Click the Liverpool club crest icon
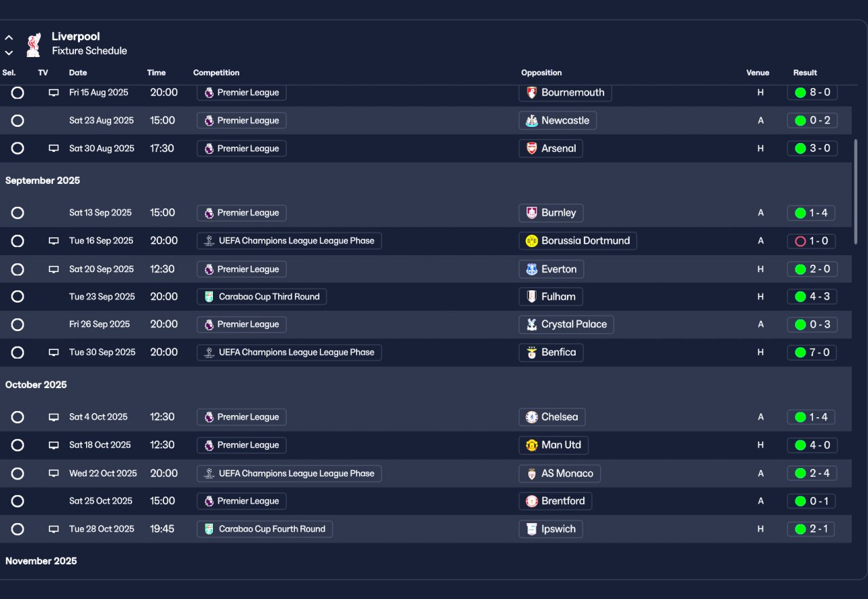This screenshot has width=868, height=599. pyautogui.click(x=33, y=44)
